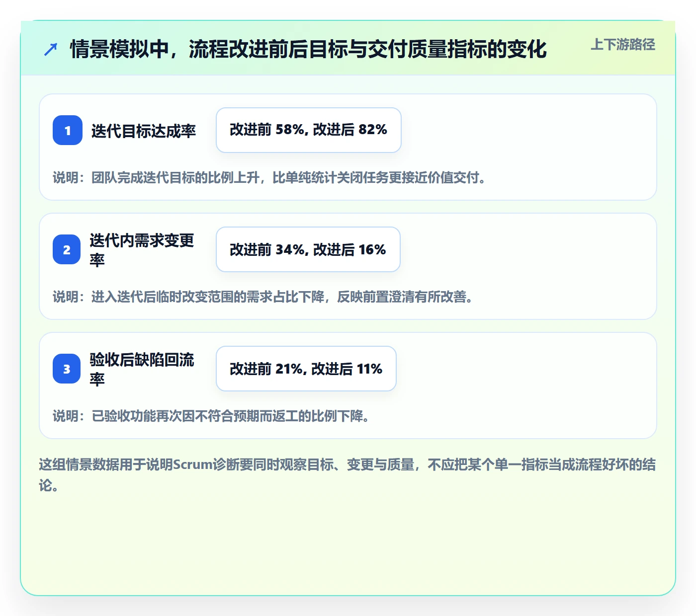The image size is (696, 616).
Task: Click the footer paragraph starting 这组情景数据
Action: click(x=348, y=475)
